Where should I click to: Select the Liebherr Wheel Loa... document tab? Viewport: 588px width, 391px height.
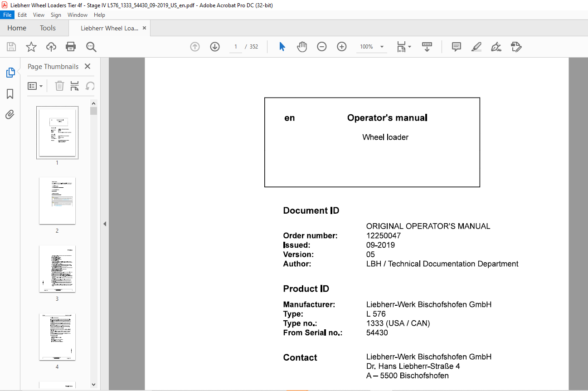109,28
